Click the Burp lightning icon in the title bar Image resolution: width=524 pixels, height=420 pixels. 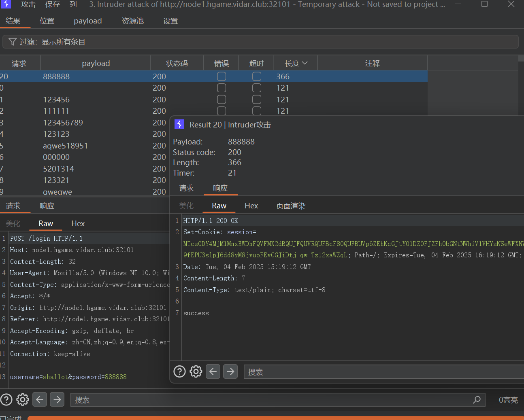click(x=6, y=4)
